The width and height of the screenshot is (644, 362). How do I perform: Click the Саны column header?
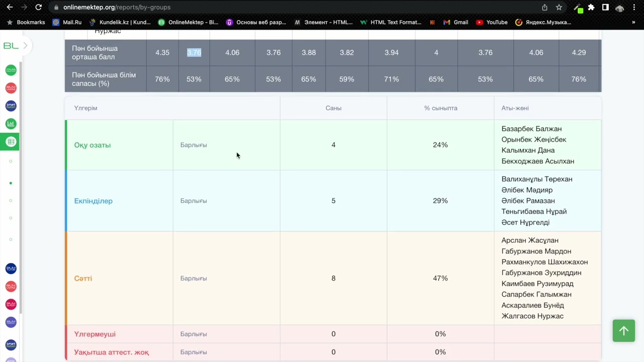point(334,108)
